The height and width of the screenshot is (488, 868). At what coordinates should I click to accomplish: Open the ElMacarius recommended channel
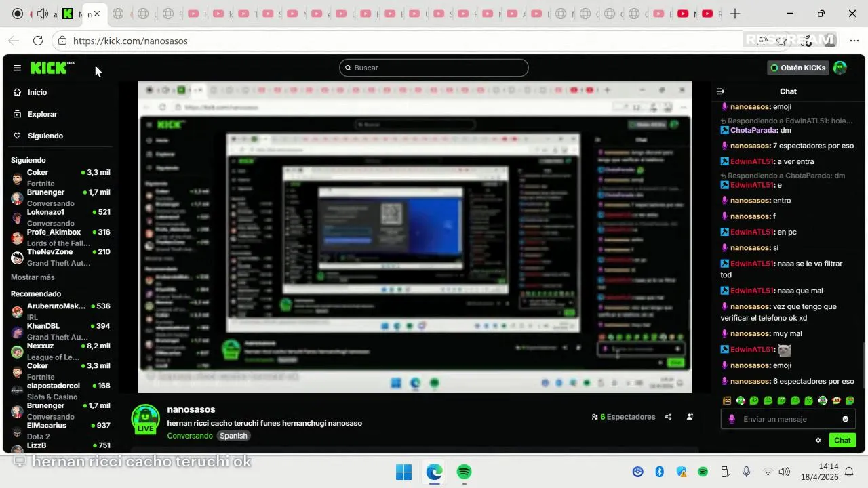click(60, 430)
